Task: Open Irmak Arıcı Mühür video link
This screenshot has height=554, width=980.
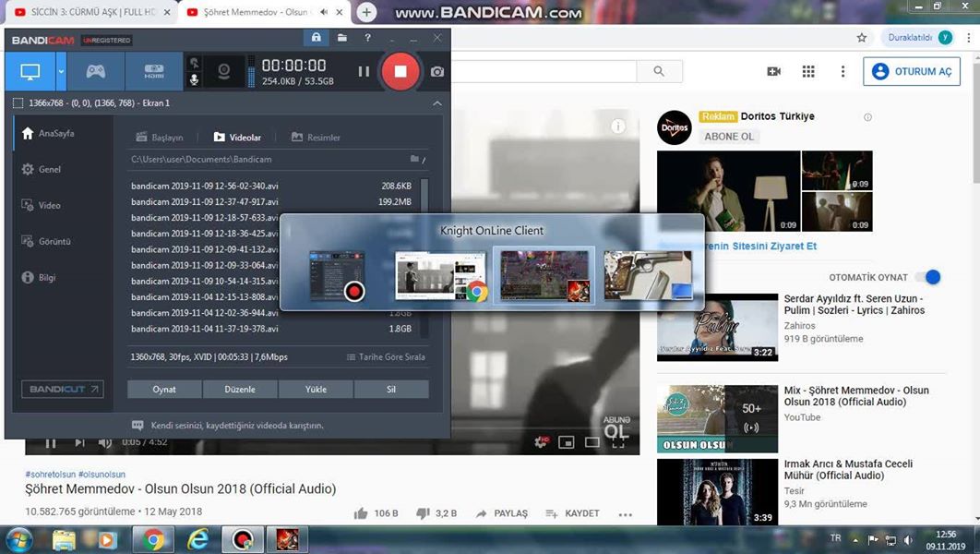Action: pos(848,470)
